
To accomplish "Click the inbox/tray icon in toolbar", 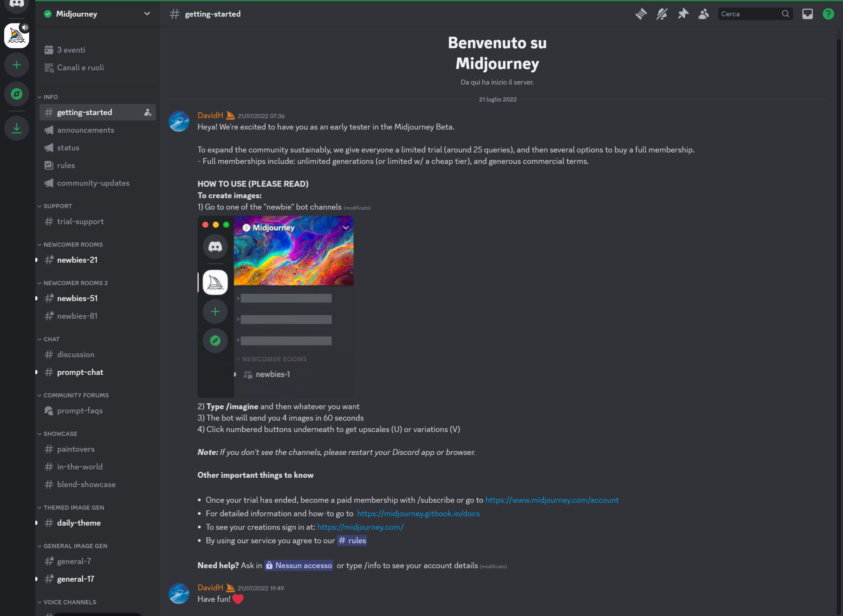I will [806, 14].
